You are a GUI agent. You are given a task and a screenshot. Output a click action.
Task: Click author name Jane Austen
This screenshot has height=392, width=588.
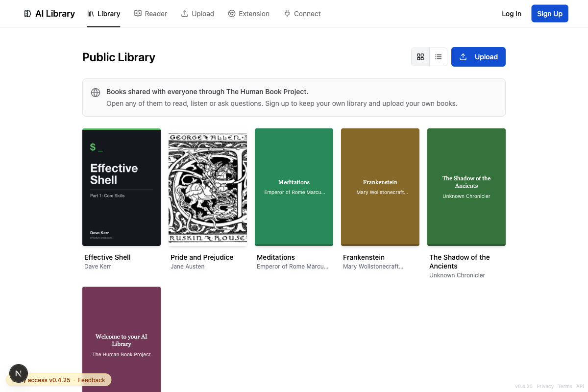[188, 267]
